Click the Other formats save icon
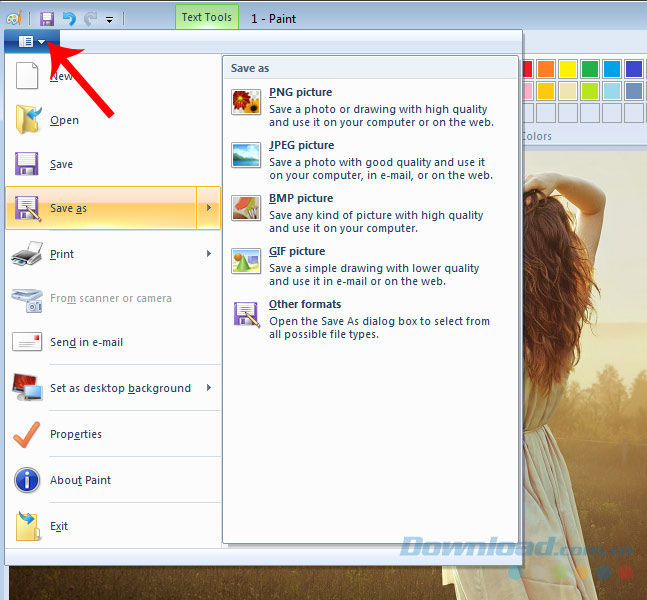The height and width of the screenshot is (600, 647). coord(246,314)
